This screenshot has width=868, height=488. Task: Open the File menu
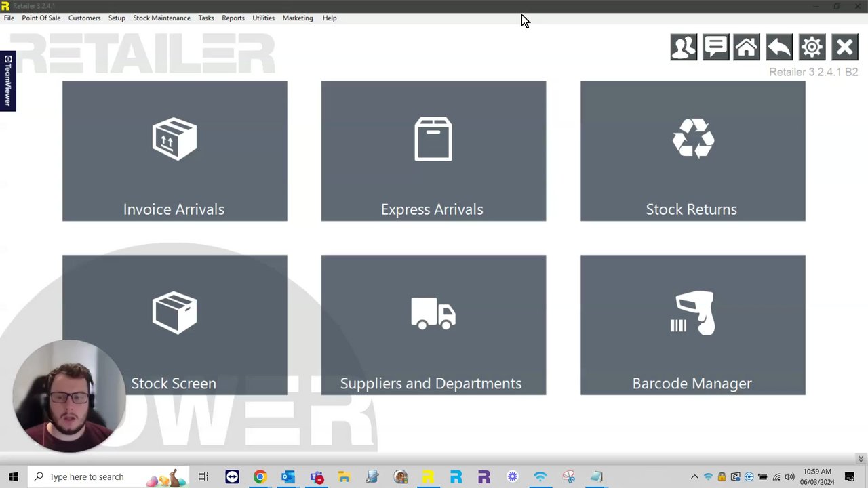coord(9,18)
